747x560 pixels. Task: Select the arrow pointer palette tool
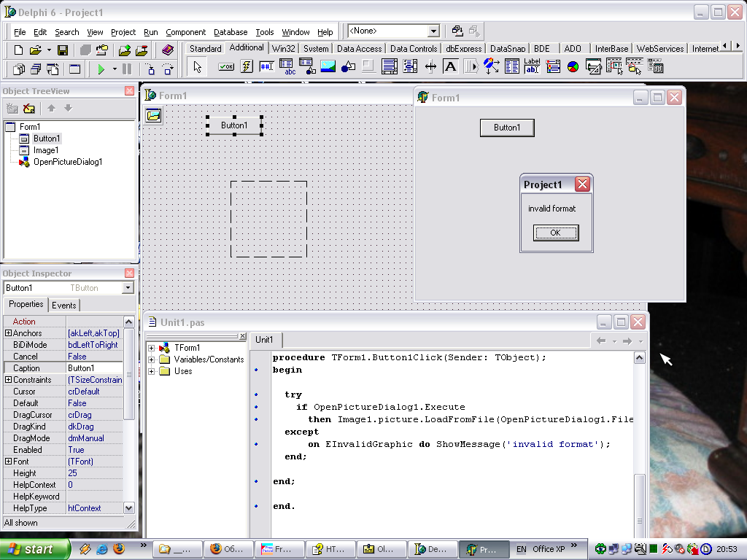click(197, 67)
